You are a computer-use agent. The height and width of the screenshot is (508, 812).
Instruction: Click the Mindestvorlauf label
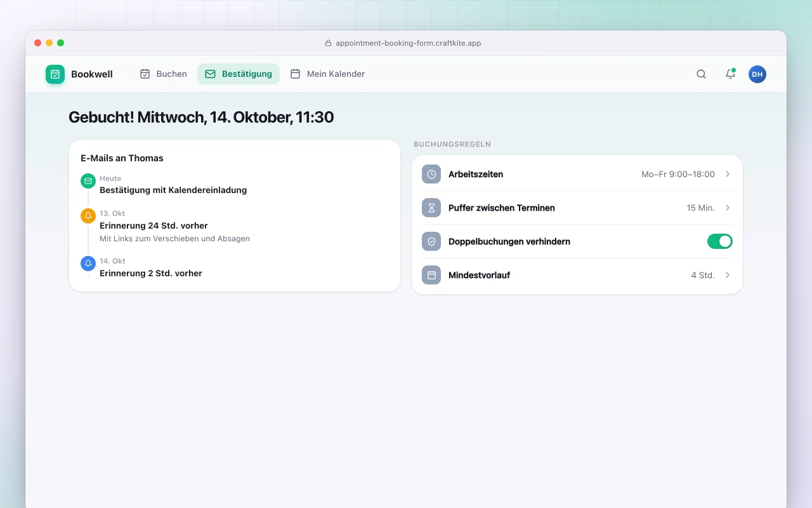click(x=479, y=275)
